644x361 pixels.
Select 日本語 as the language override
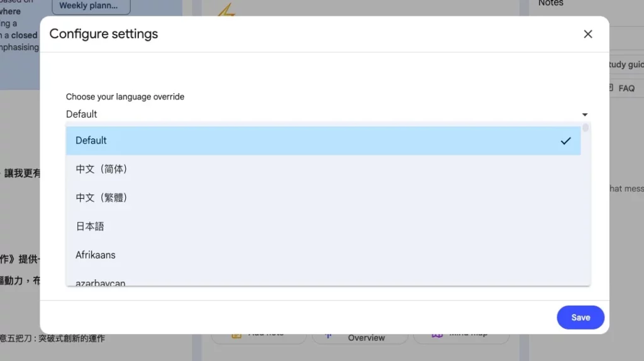coord(90,226)
